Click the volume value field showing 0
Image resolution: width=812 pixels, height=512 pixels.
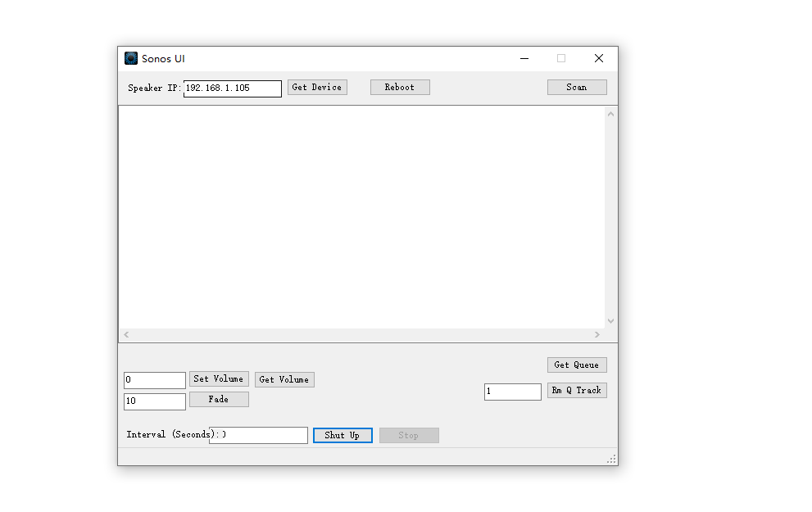(155, 380)
